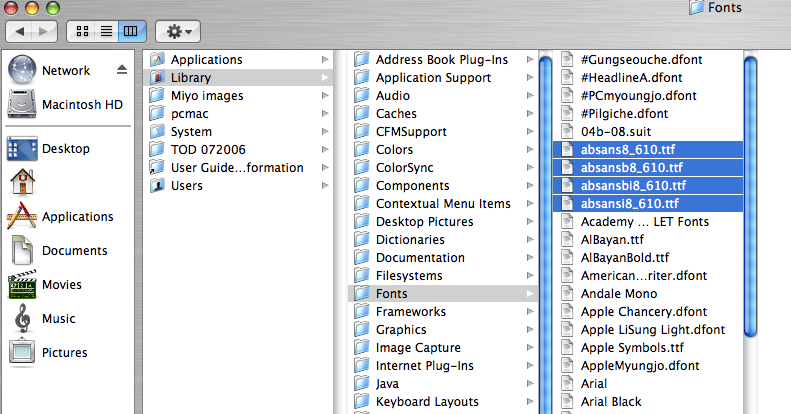Click the ColorSync folder icon

[x=362, y=167]
